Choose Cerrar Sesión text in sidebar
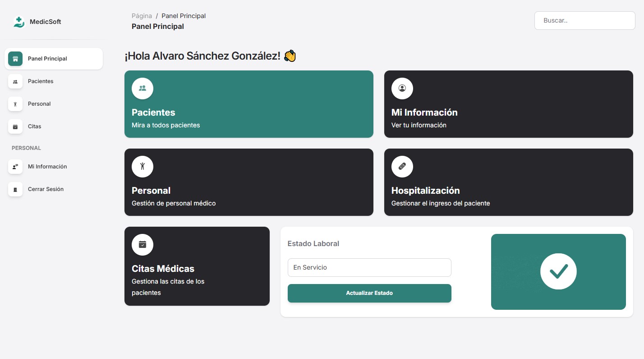Screen dimensions: 644x359 click(x=46, y=189)
